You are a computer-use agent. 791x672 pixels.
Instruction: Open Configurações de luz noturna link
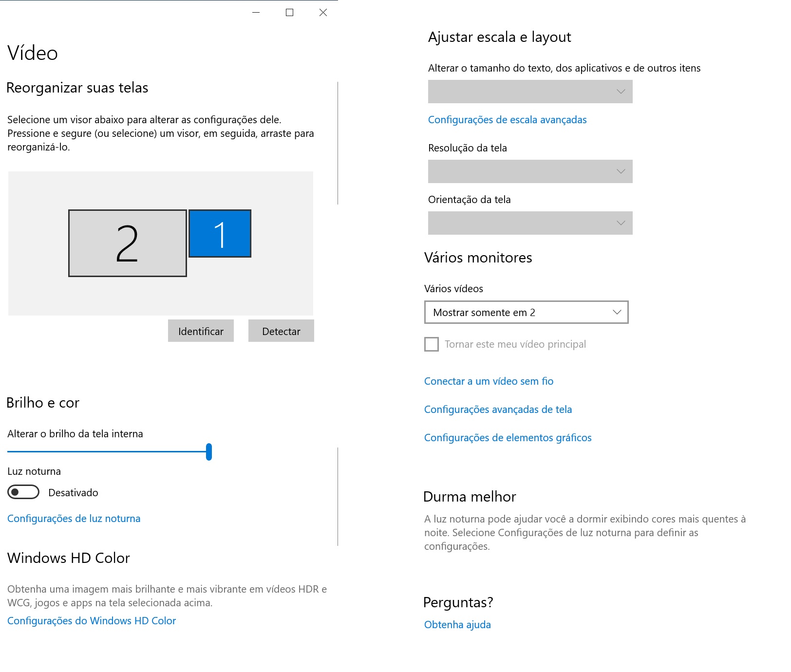(74, 519)
